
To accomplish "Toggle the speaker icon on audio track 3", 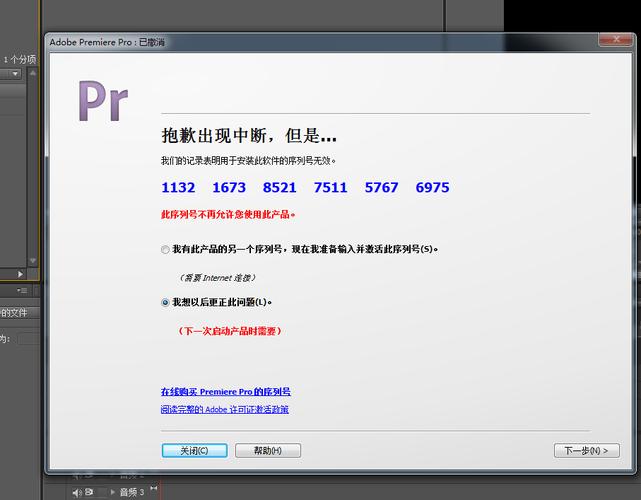I will point(77,493).
